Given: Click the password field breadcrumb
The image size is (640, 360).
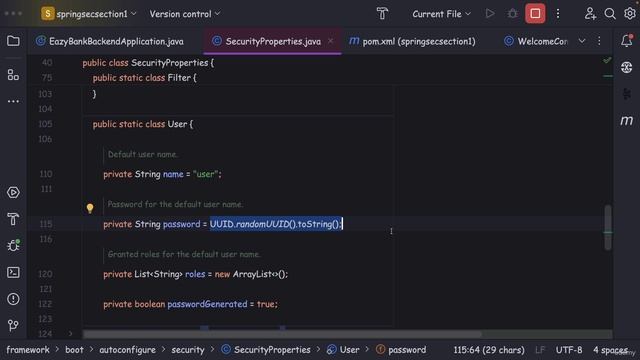Looking at the screenshot, I should tap(401, 350).
